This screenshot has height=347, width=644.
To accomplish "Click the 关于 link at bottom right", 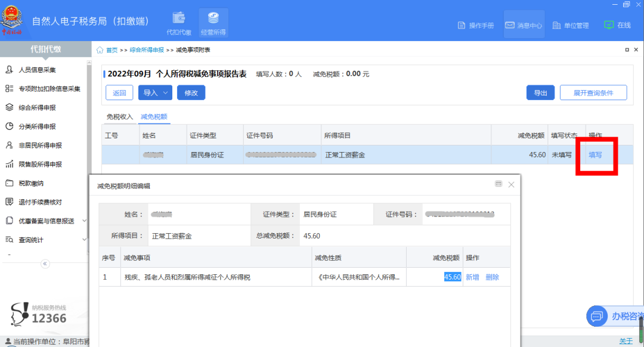I will pos(626,341).
